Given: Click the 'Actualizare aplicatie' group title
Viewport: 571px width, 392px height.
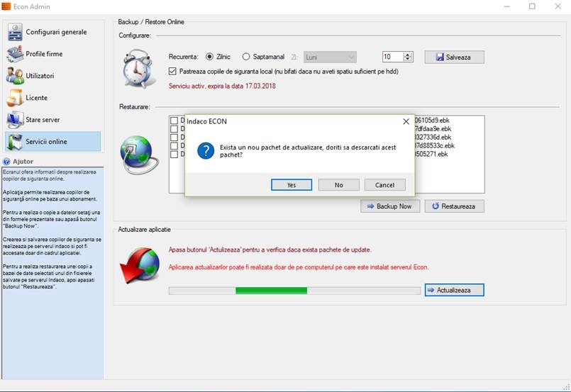Looking at the screenshot, I should (144, 230).
